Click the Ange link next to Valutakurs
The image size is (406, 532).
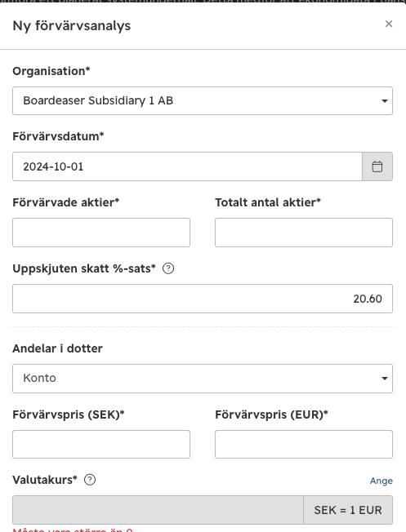381,481
